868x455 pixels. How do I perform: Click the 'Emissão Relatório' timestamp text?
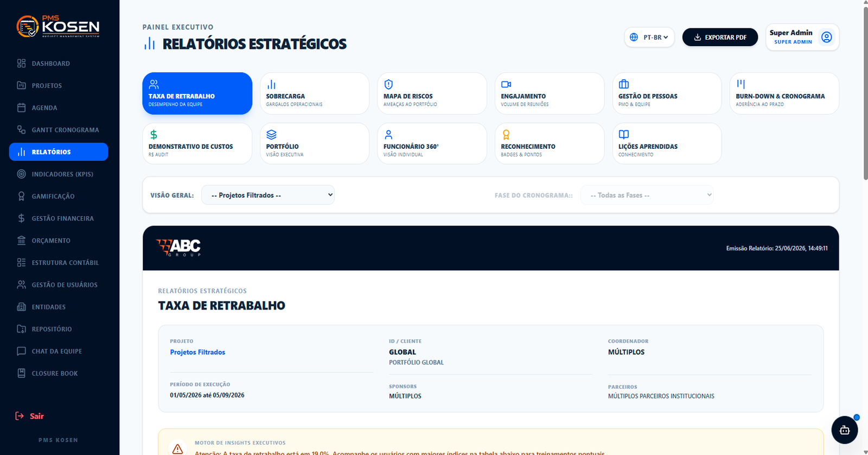[777, 248]
